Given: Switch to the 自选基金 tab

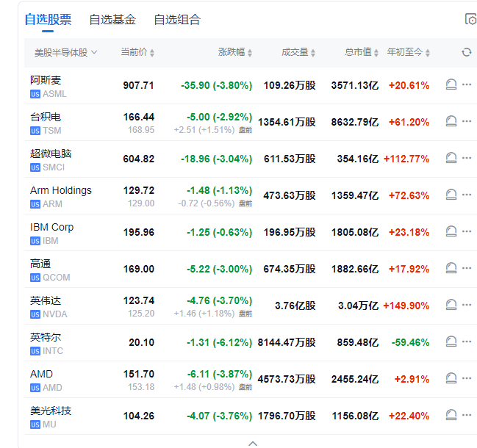Looking at the screenshot, I should pos(112,19).
